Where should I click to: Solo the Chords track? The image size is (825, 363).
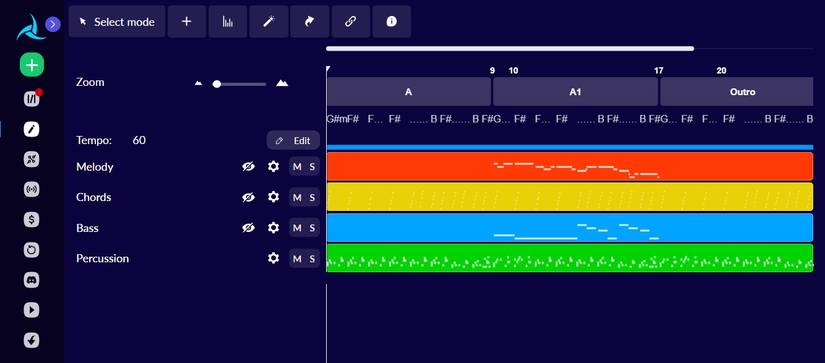tap(312, 197)
